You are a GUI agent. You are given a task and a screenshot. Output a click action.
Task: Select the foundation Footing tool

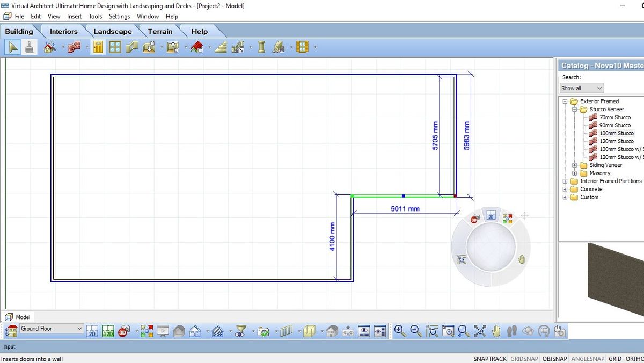point(279,47)
